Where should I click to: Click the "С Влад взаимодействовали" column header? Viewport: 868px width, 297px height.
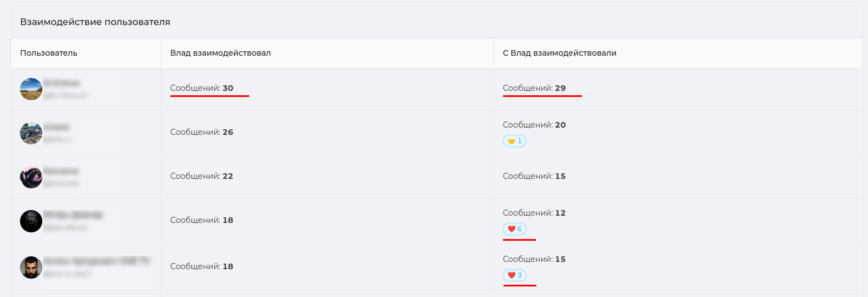560,53
